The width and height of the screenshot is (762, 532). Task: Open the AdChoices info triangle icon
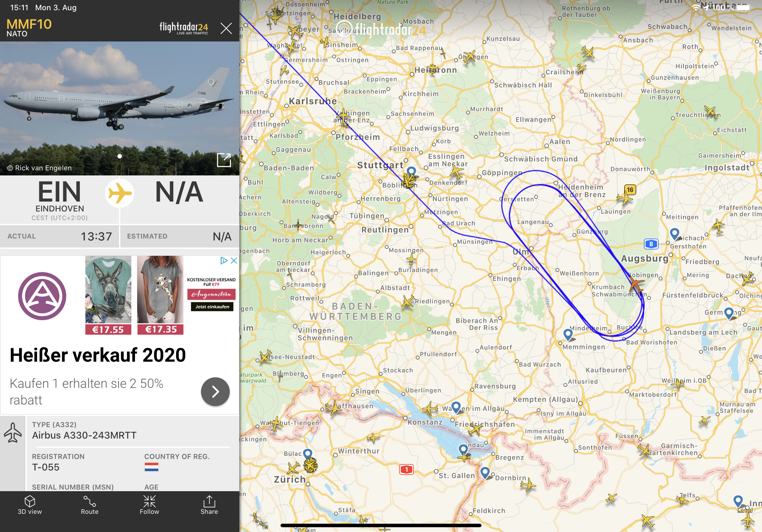pos(224,261)
